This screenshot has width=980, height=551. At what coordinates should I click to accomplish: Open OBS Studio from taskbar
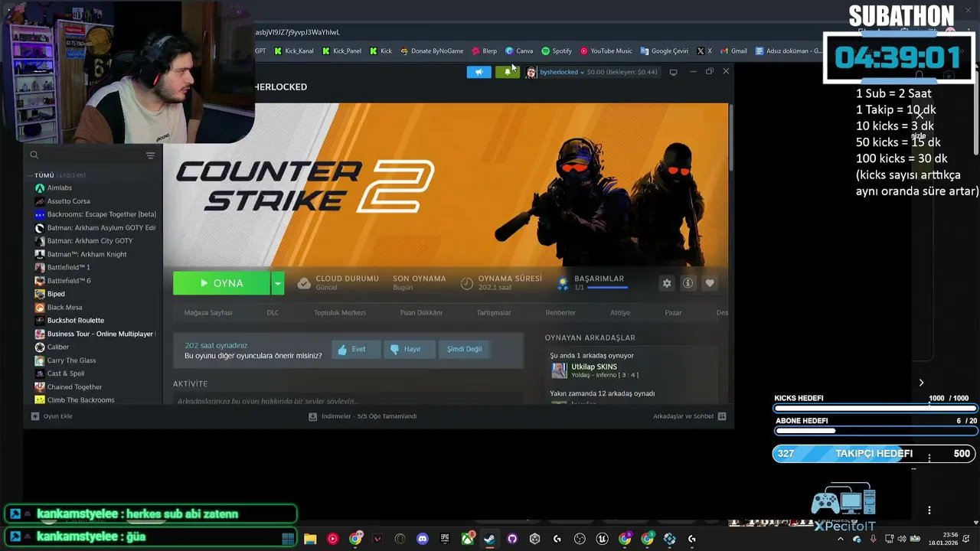coord(580,539)
